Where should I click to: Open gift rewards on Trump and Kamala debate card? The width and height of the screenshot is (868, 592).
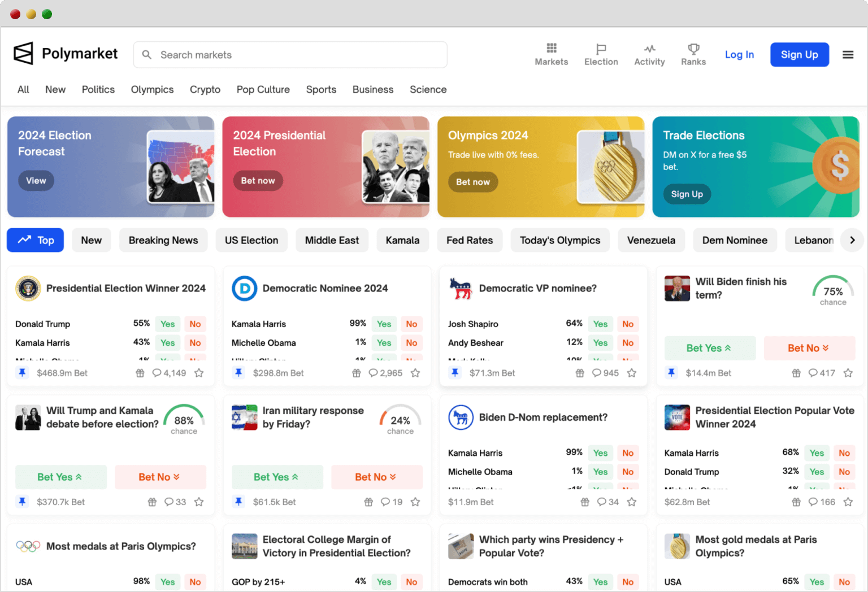[152, 502]
